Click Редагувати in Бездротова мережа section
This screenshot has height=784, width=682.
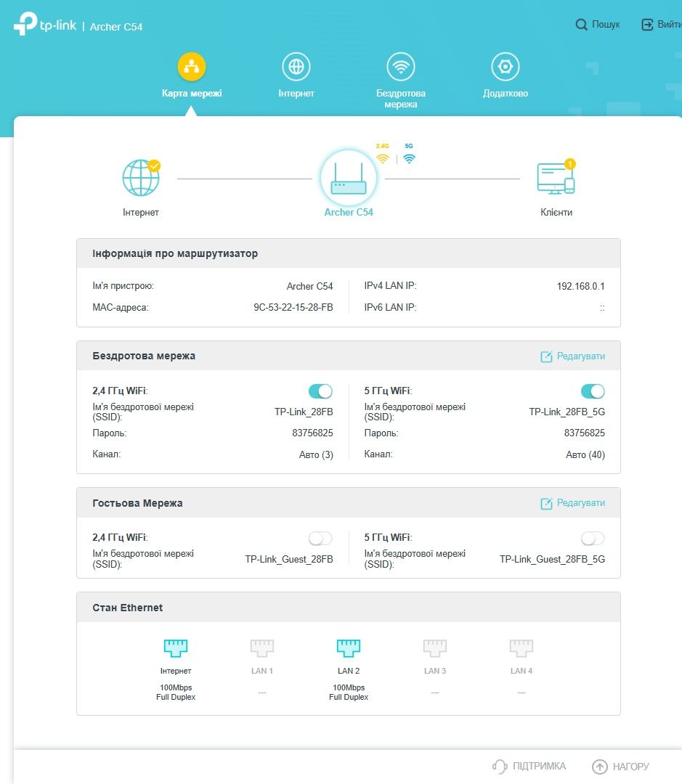[581, 356]
